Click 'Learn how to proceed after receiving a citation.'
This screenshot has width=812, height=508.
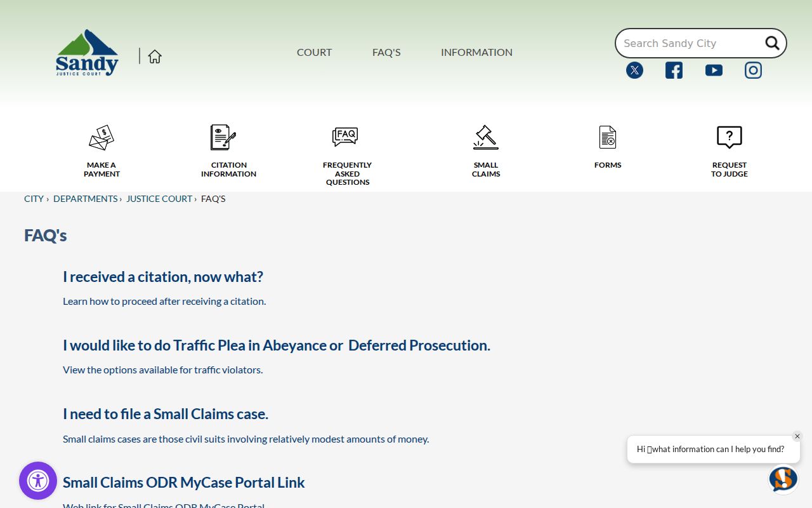[164, 301]
